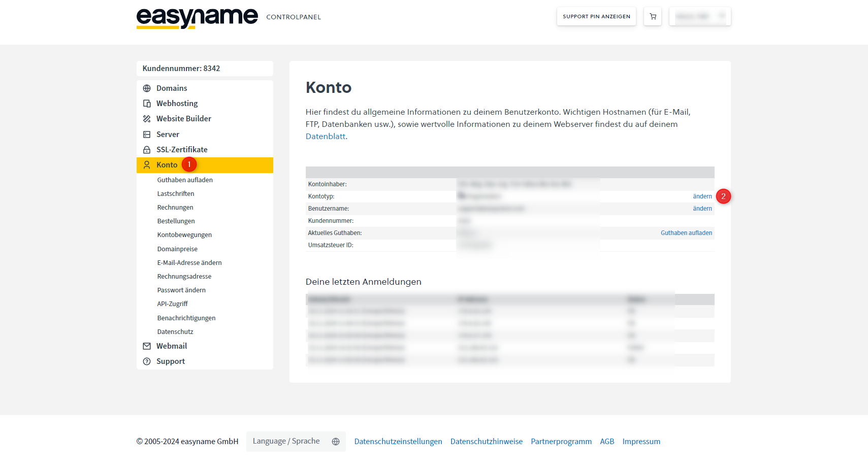Click the globe icon beside Language / Sprache

point(336,442)
